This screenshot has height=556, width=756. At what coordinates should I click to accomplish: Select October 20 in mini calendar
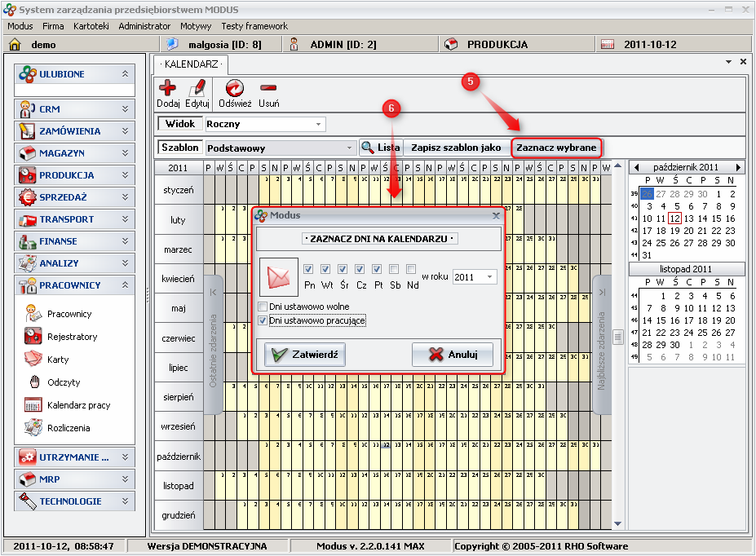(688, 231)
